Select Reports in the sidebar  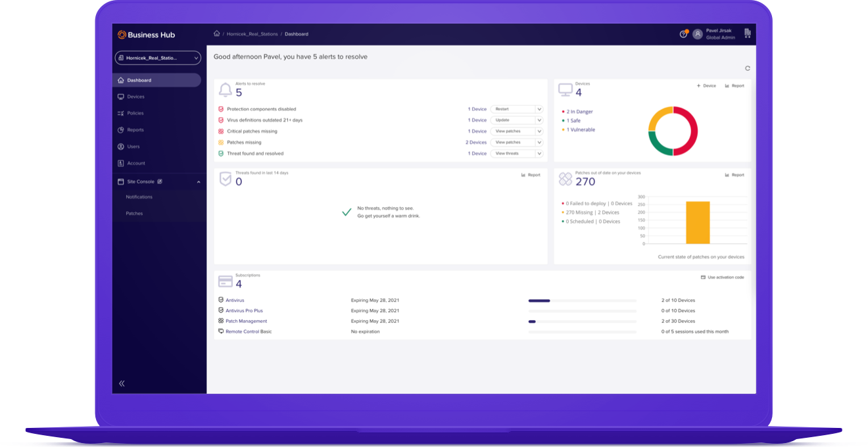pos(135,130)
